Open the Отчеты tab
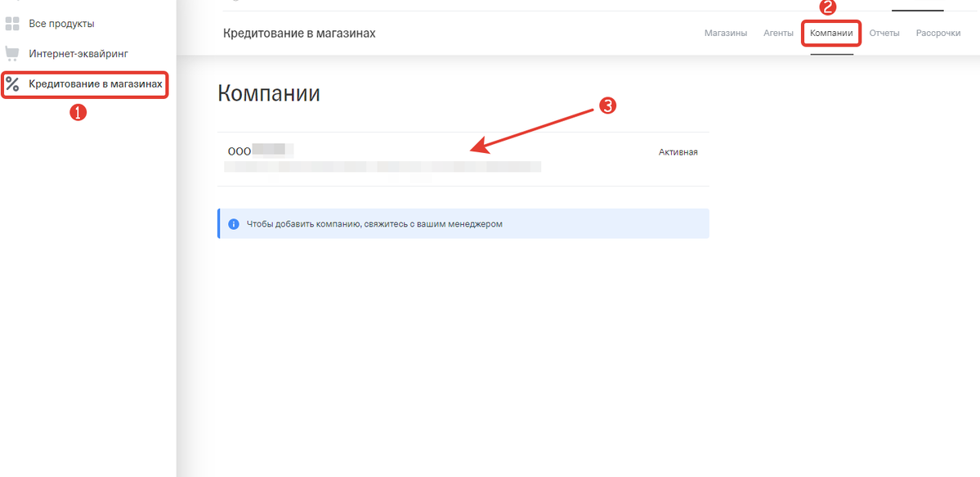The height and width of the screenshot is (477, 980). [x=884, y=34]
